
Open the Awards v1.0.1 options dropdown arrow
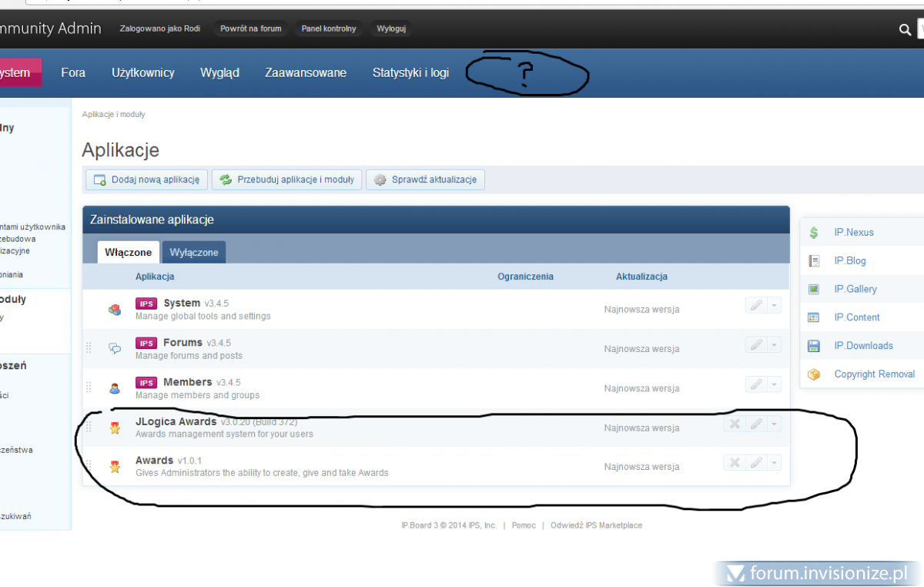point(774,462)
